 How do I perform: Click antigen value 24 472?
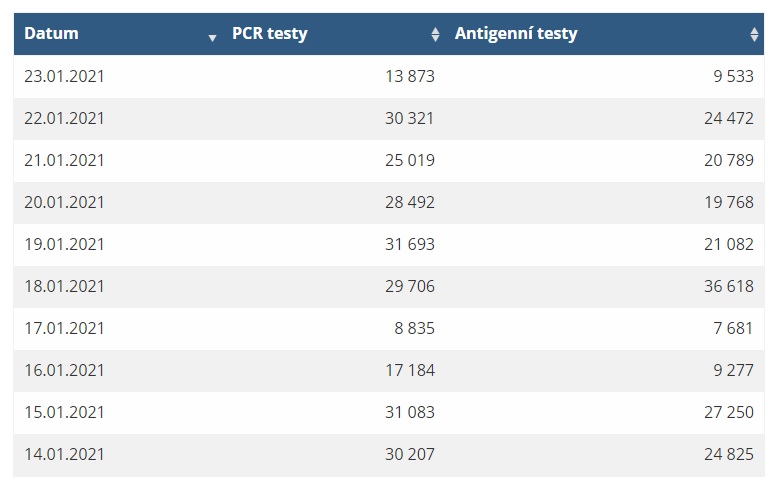[729, 118]
